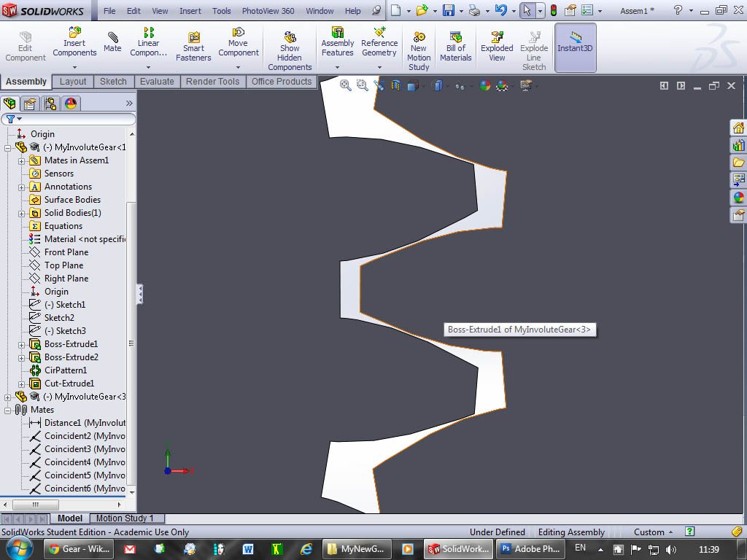
Task: Click the Print icon
Action: 474,10
